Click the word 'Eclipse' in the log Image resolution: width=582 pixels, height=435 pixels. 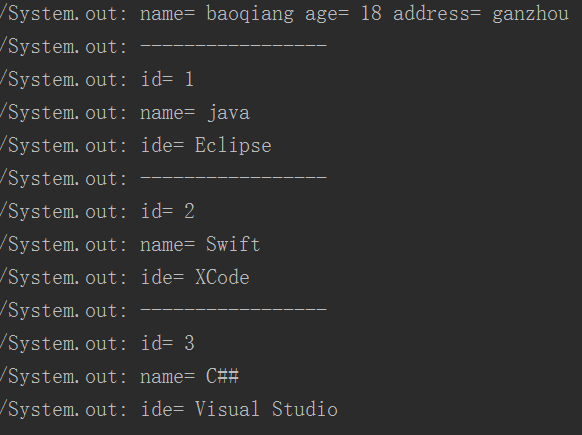tap(233, 145)
